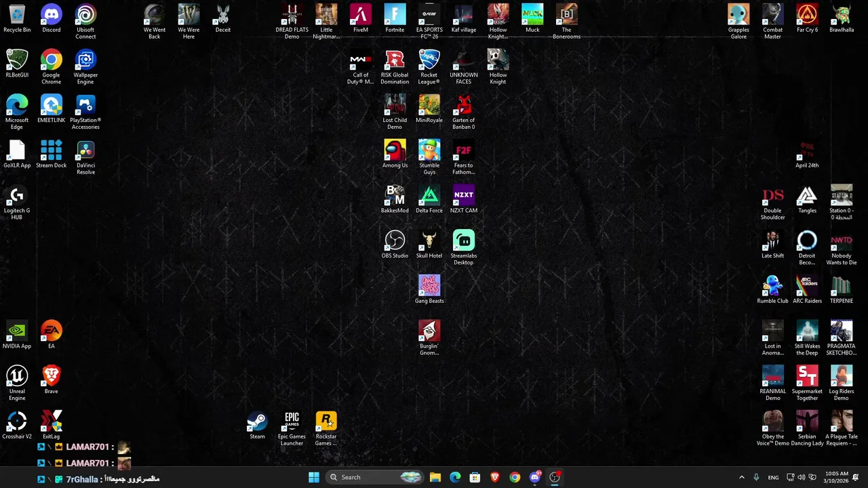
Task: Open Google Chrome desktop shortcut
Action: [x=51, y=67]
